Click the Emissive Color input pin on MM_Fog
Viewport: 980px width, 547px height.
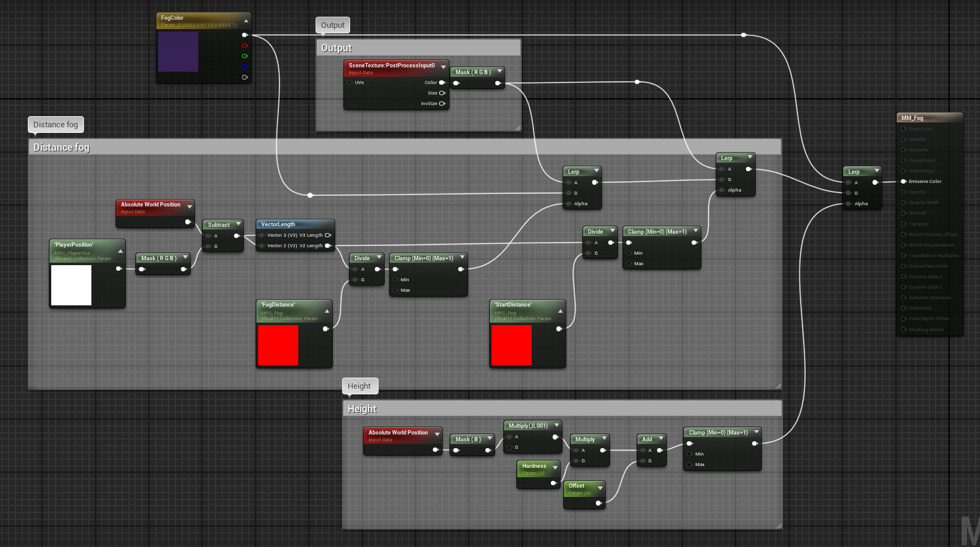903,182
